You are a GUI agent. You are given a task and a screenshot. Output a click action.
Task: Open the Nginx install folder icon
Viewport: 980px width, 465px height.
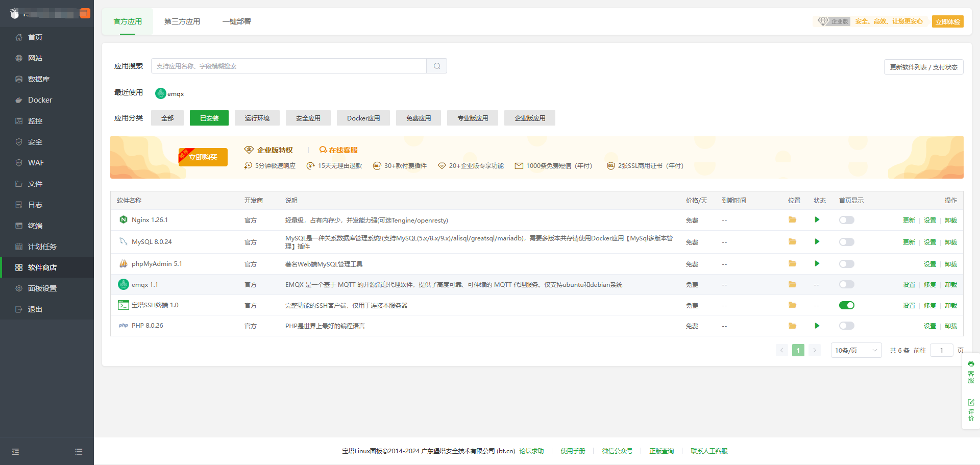(792, 220)
